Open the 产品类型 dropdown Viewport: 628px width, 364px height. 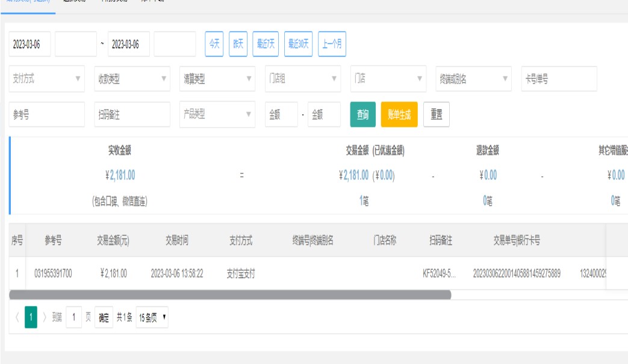click(x=217, y=114)
